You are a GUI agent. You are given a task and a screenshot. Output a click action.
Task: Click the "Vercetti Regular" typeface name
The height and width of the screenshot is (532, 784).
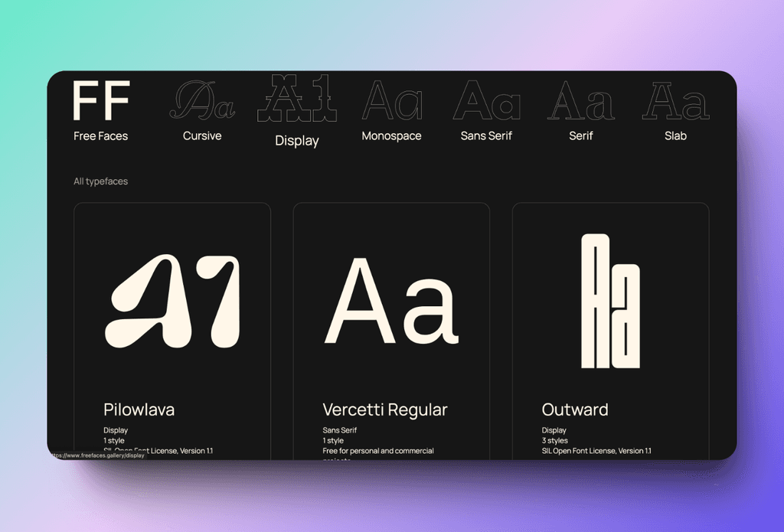pyautogui.click(x=386, y=410)
